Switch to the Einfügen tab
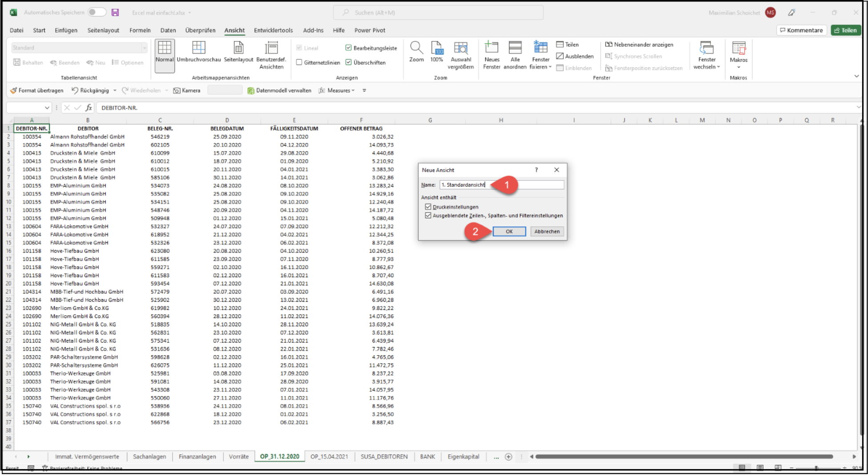The image size is (868, 475). point(66,30)
